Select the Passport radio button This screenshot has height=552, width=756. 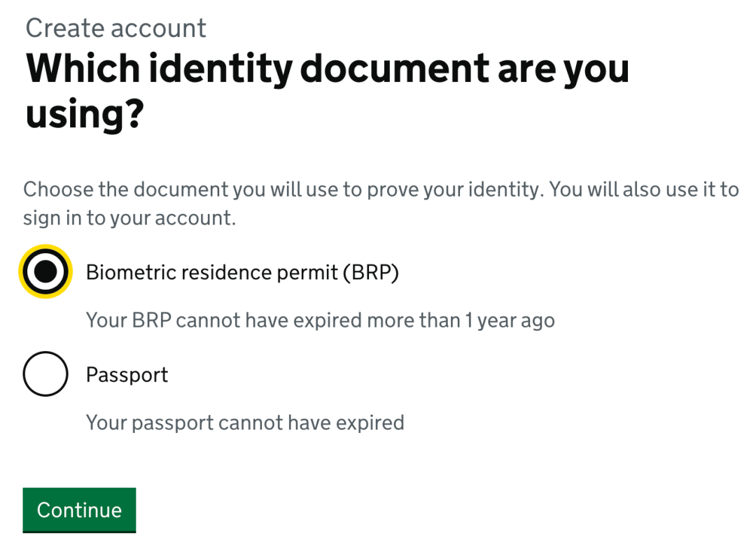(45, 374)
